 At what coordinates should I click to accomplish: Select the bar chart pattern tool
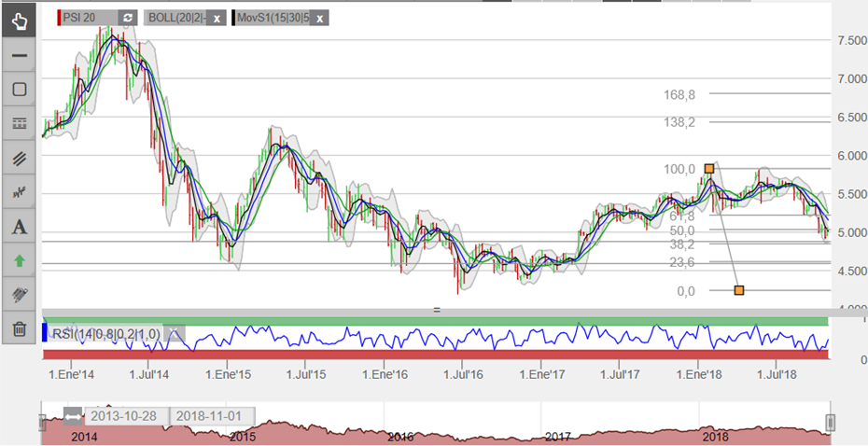20,192
